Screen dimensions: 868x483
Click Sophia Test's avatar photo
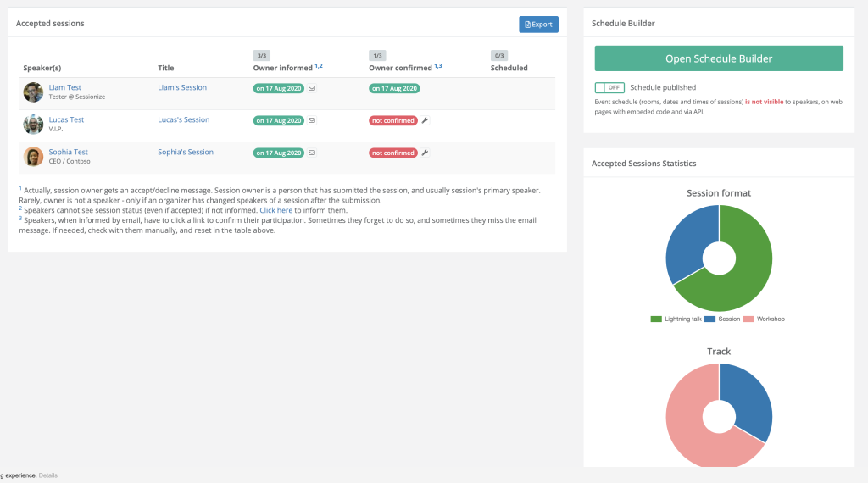click(33, 157)
